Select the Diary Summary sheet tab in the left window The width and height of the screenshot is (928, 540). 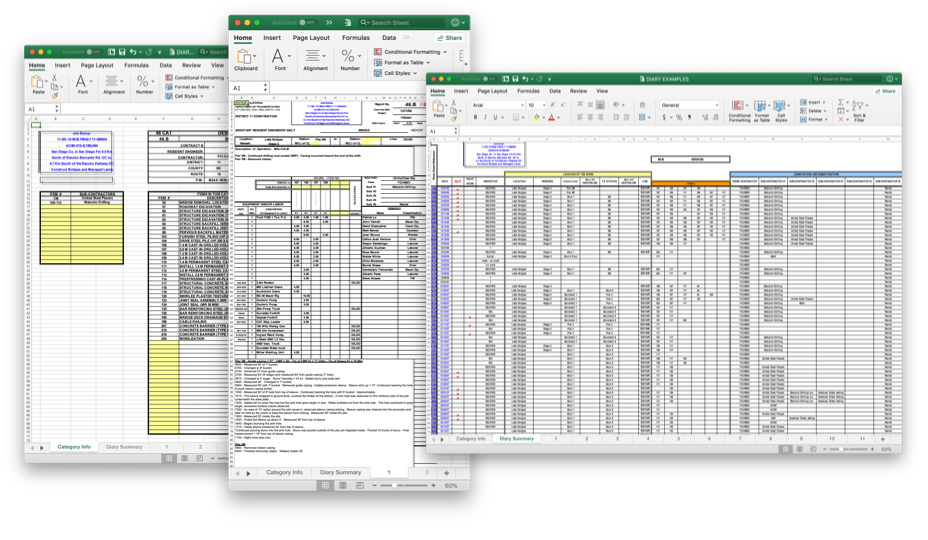(124, 447)
